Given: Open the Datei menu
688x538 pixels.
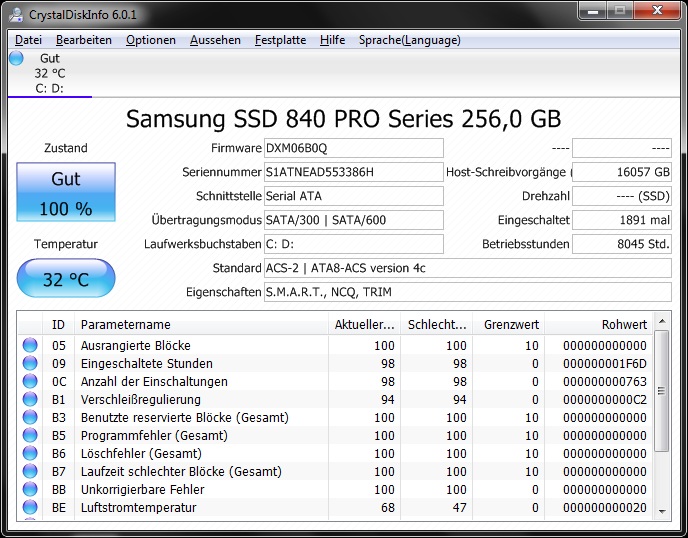Looking at the screenshot, I should (x=29, y=40).
